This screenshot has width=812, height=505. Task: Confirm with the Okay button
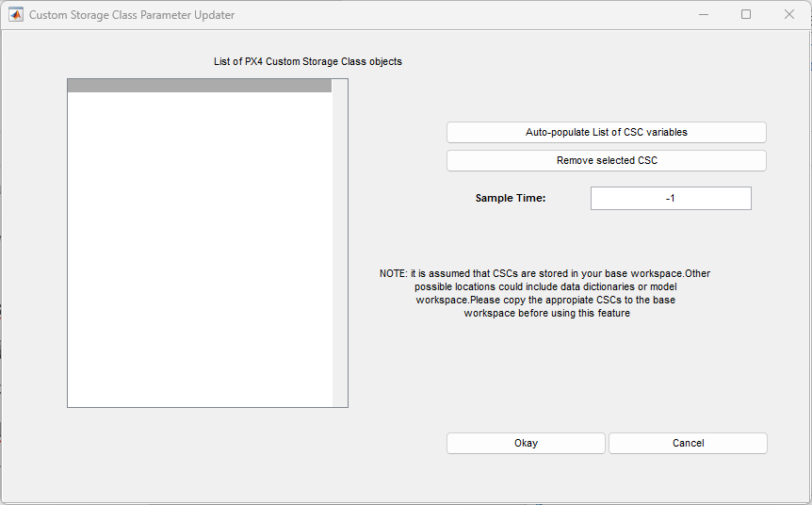pos(526,444)
